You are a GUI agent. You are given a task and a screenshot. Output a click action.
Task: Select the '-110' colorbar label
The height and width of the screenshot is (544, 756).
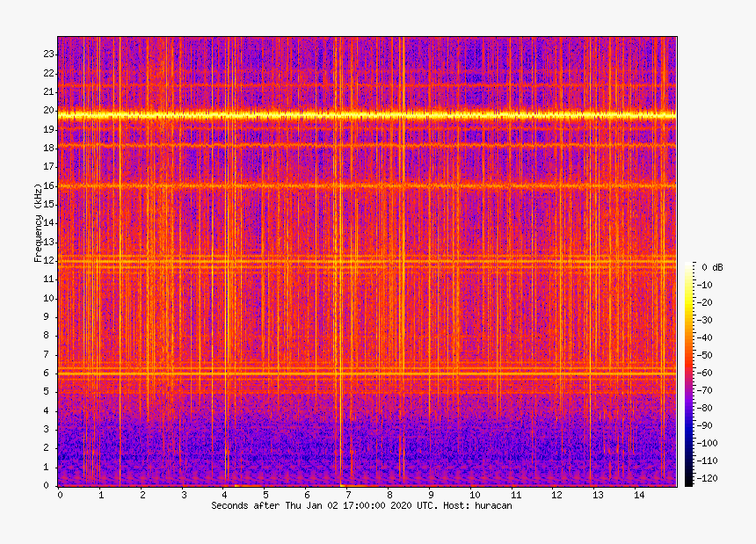tap(708, 461)
